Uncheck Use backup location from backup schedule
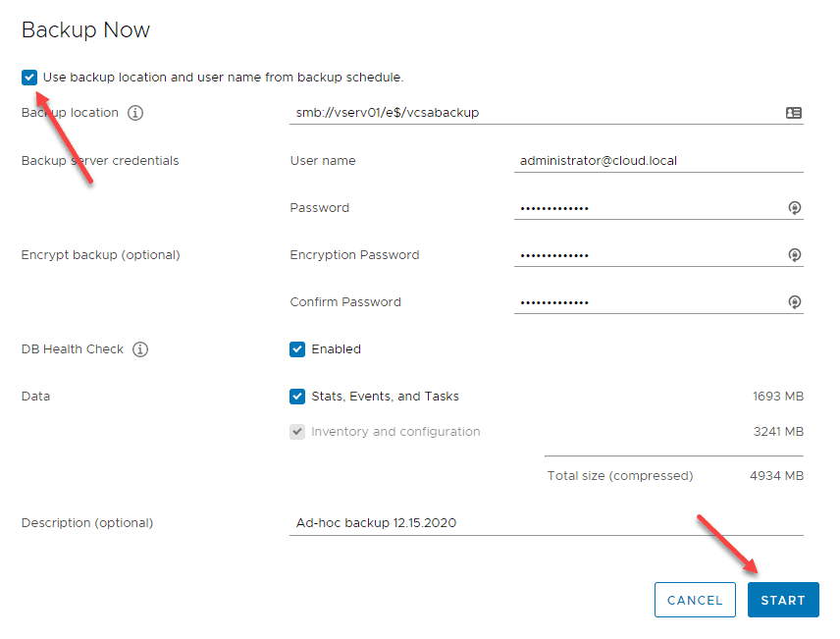 [x=29, y=77]
